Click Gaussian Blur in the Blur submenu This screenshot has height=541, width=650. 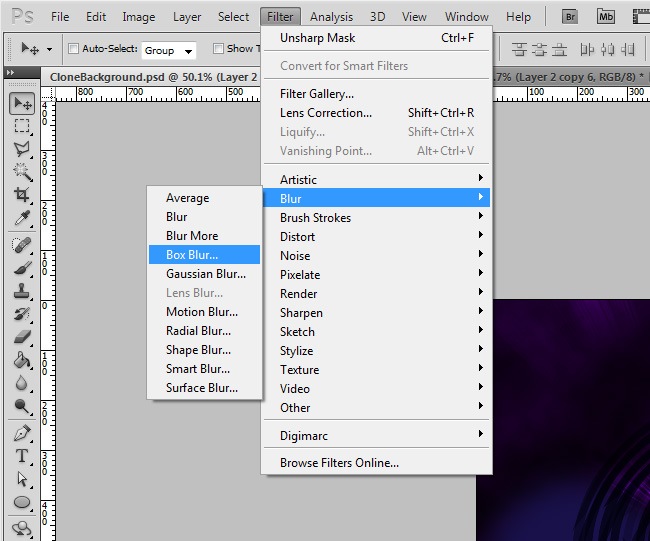(x=205, y=274)
